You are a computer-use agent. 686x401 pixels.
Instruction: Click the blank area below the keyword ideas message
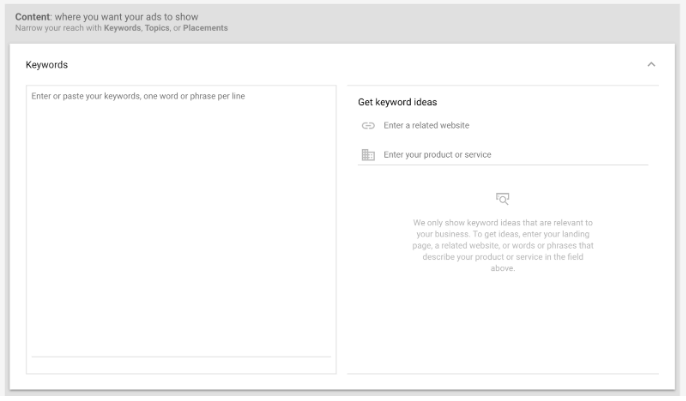503,324
